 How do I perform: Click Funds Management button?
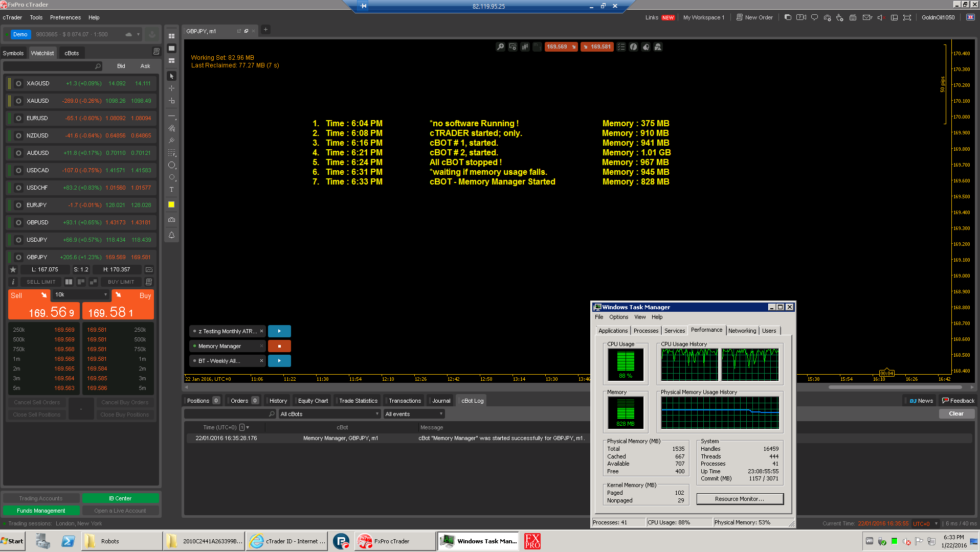(41, 511)
